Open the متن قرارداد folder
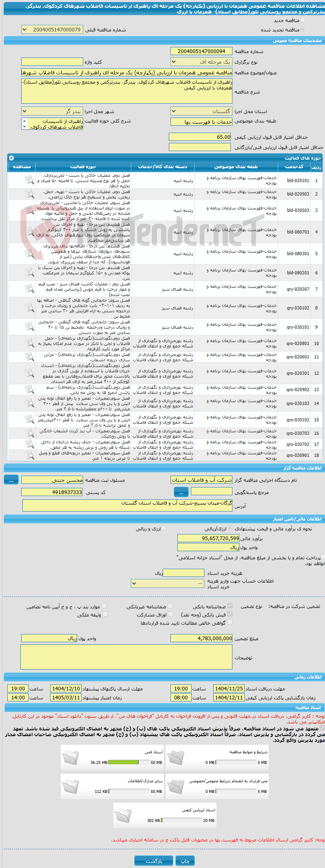The height and width of the screenshot is (868, 325). click(x=175, y=787)
